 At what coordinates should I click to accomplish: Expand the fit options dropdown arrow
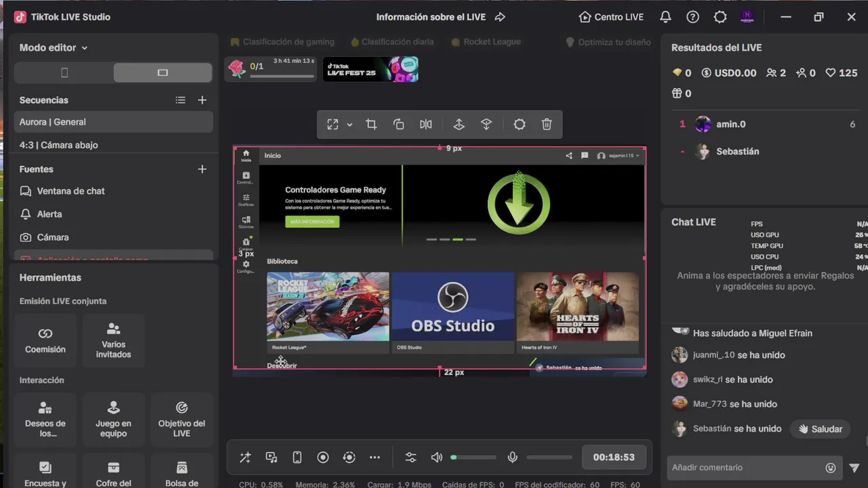pyautogui.click(x=349, y=125)
